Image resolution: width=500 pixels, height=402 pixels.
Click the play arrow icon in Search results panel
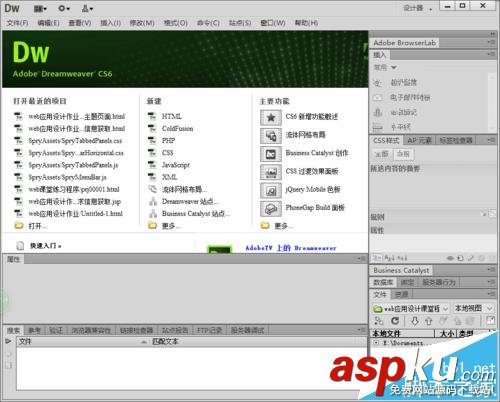click(8, 341)
